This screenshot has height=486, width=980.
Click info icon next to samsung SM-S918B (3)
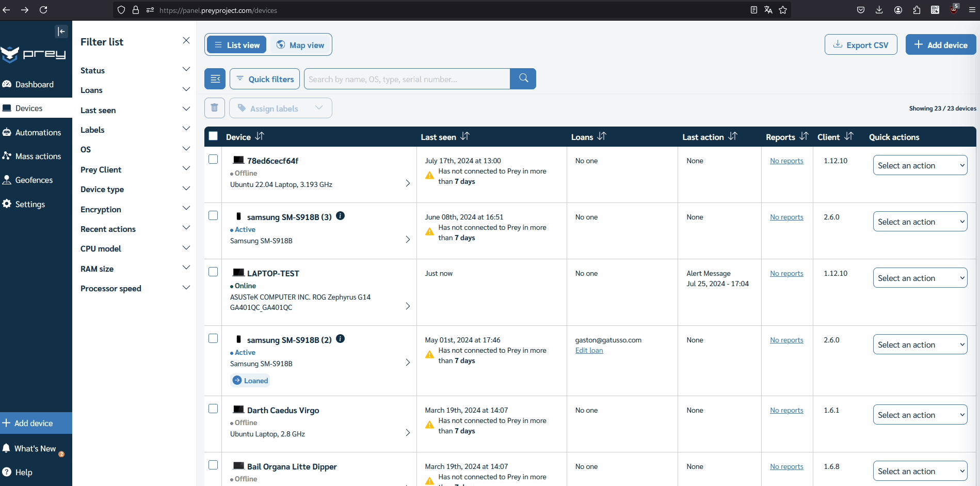pyautogui.click(x=341, y=216)
